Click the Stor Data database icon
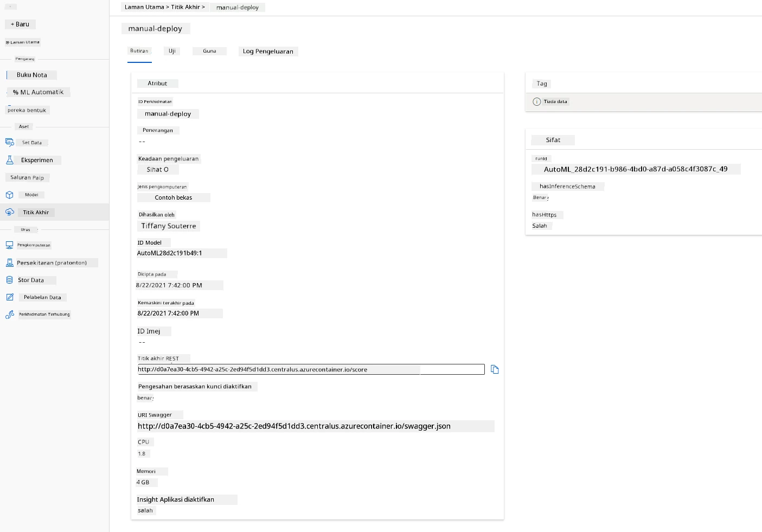 (x=9, y=280)
